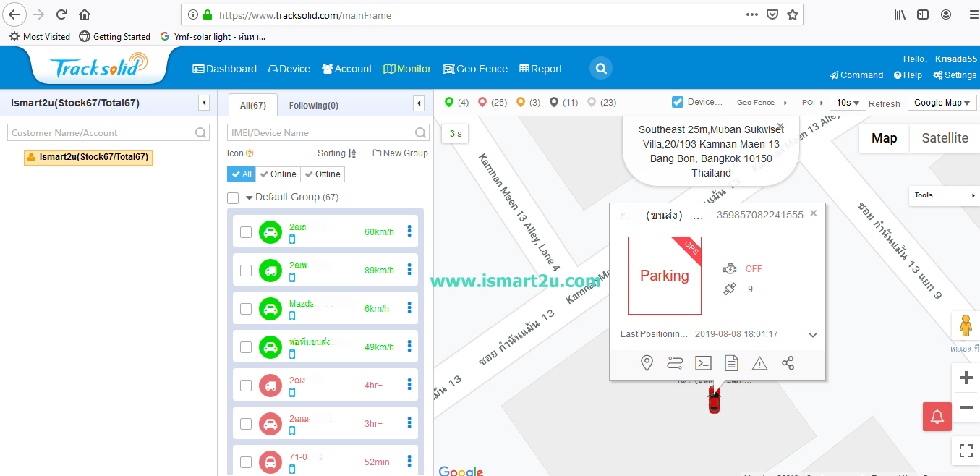Collapse the Default Group list
Viewport: 980px width, 476px height.
pos(250,197)
